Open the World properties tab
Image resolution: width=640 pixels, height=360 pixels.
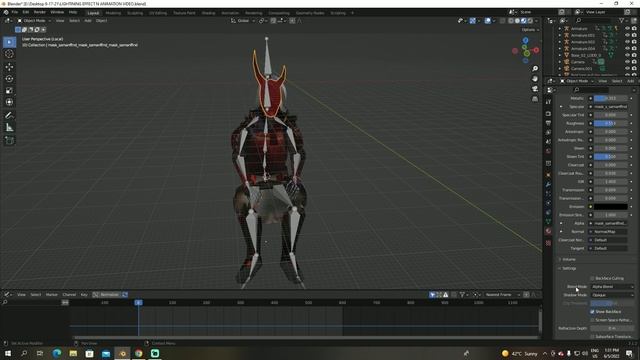(548, 151)
